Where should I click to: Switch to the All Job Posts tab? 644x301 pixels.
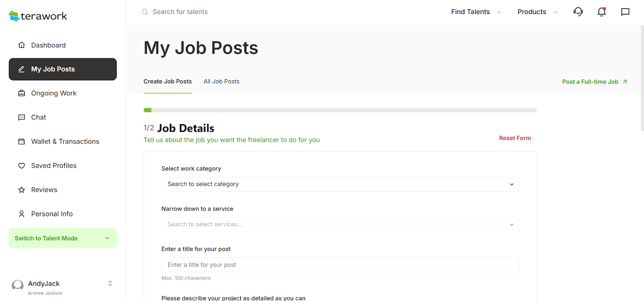221,82
